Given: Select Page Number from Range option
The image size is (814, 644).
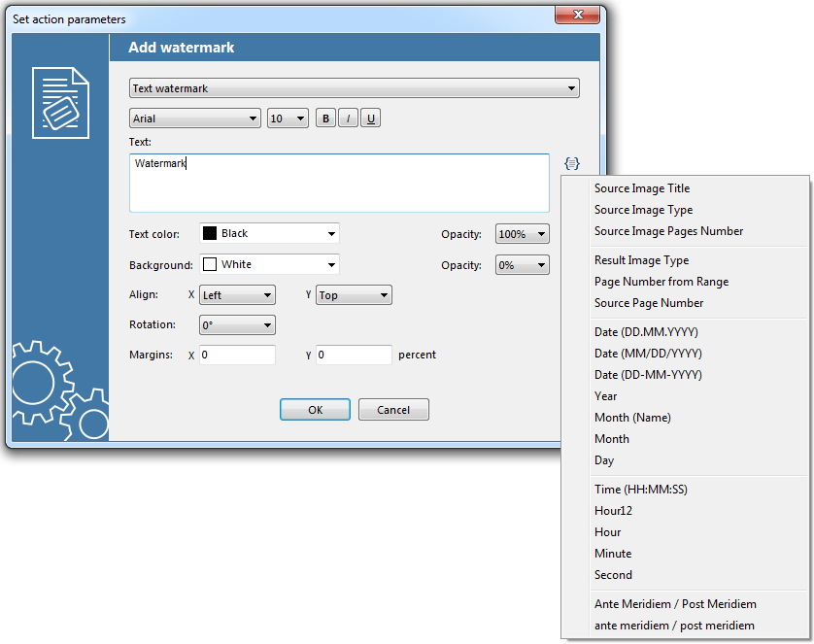Looking at the screenshot, I should [x=661, y=282].
